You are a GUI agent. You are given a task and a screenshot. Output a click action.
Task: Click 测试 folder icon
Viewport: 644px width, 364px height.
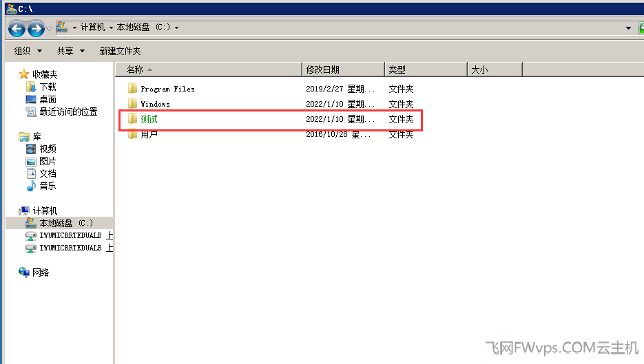132,118
